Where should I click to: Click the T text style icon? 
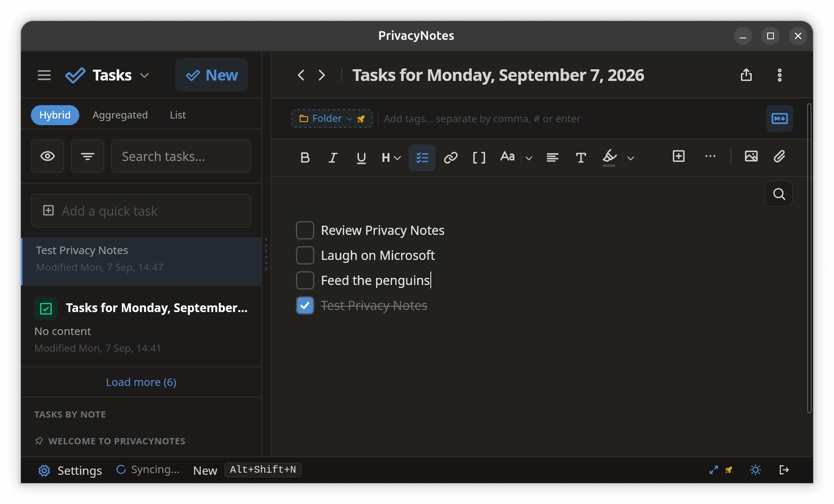[x=581, y=157]
